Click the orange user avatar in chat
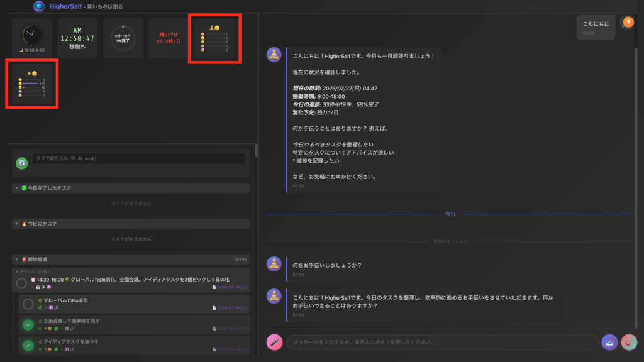 pyautogui.click(x=627, y=23)
